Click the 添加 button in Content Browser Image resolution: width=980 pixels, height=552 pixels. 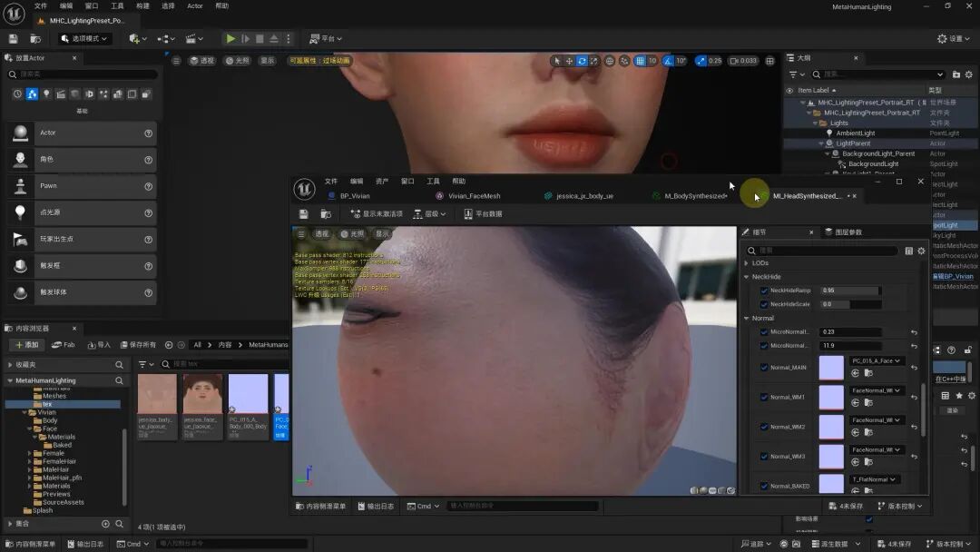(x=25, y=345)
